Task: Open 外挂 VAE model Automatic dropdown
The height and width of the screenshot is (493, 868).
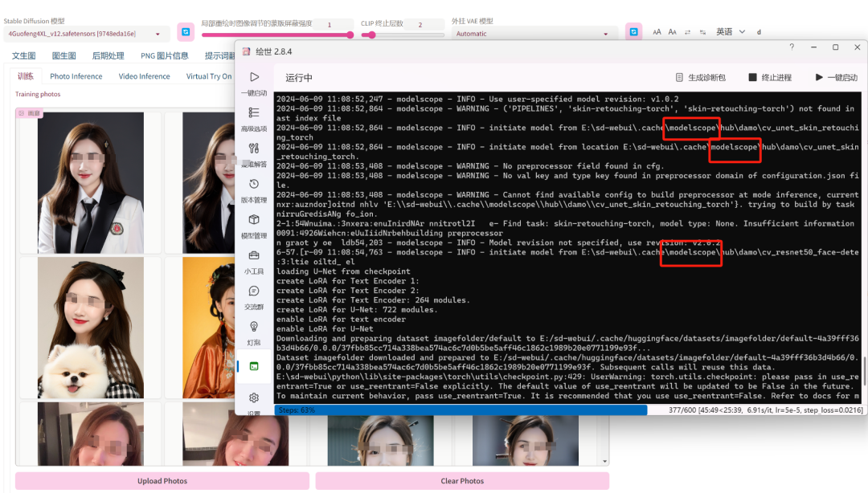Action: tap(534, 34)
